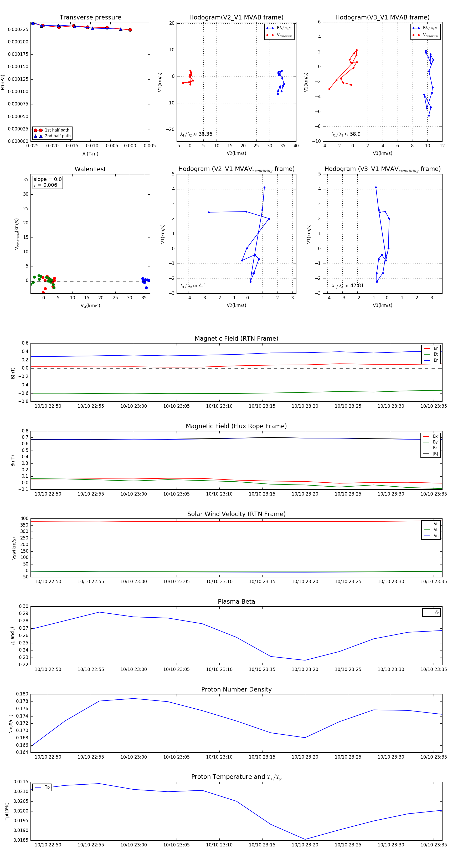This screenshot has height=868, width=473.
Task: Click the proton density peak near 23:00
Action: click(x=134, y=698)
